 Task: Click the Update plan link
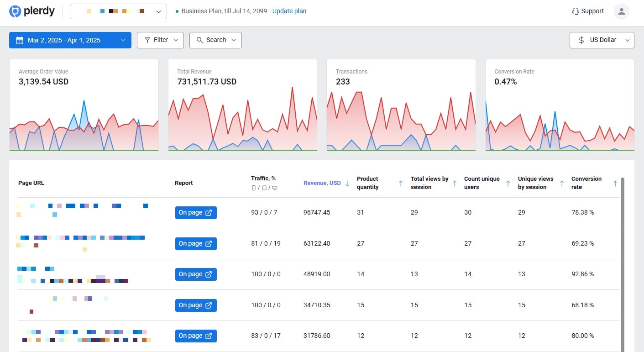[x=289, y=11]
